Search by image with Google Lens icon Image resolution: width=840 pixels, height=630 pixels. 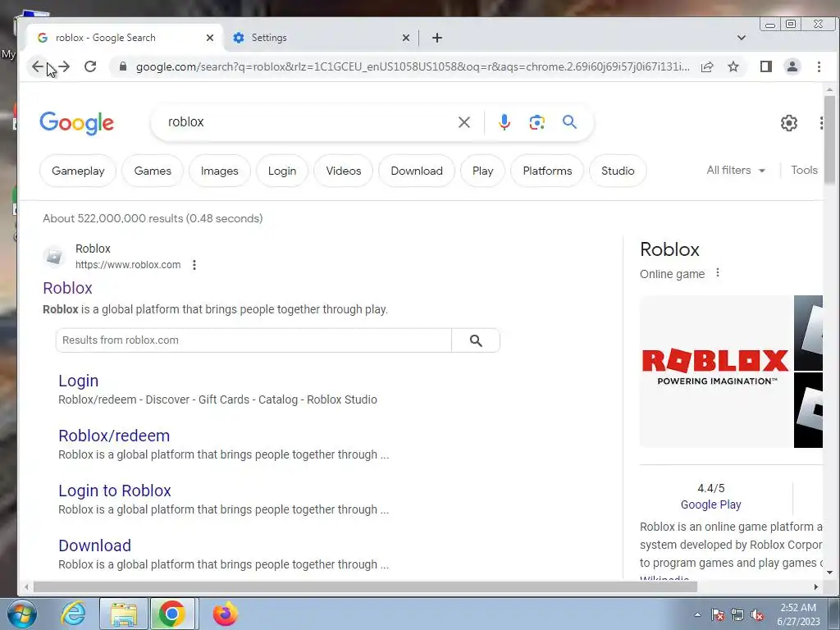536,122
